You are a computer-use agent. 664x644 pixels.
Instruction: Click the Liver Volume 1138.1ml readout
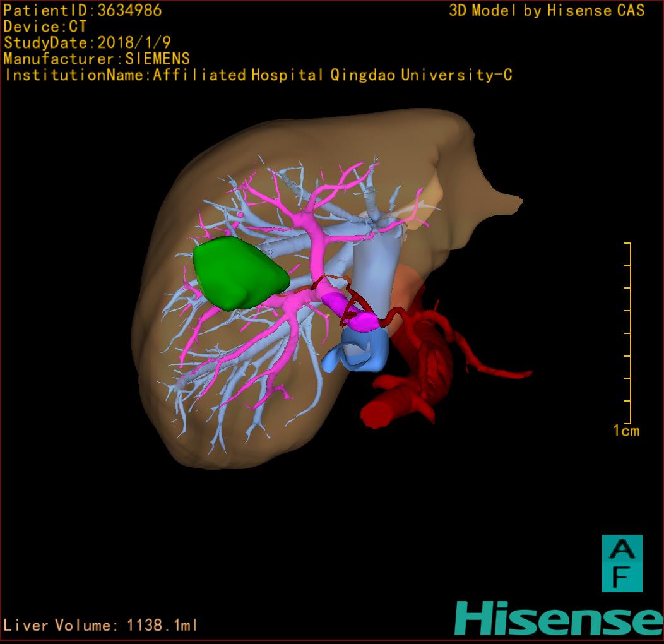point(101,626)
